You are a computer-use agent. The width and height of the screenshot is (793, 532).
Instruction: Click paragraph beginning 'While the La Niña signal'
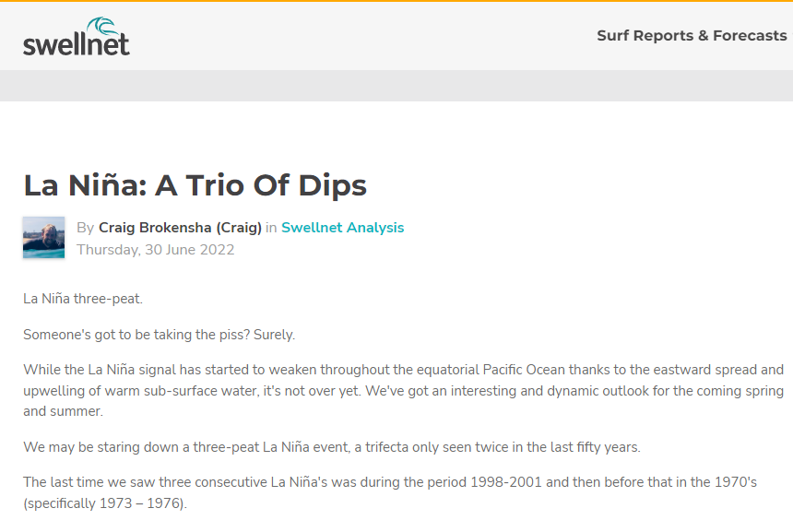coord(403,390)
